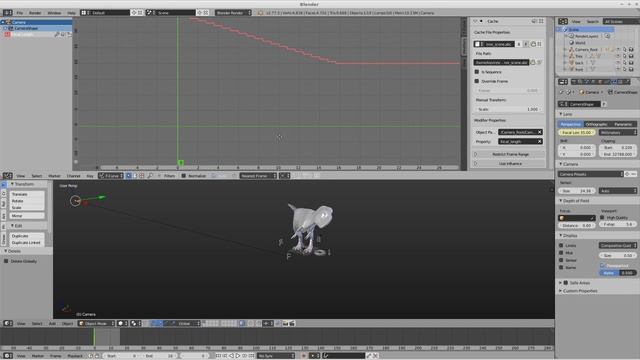Open the Millimeters lens unit dropdown
Viewport: 640px width, 360px height.
click(618, 133)
